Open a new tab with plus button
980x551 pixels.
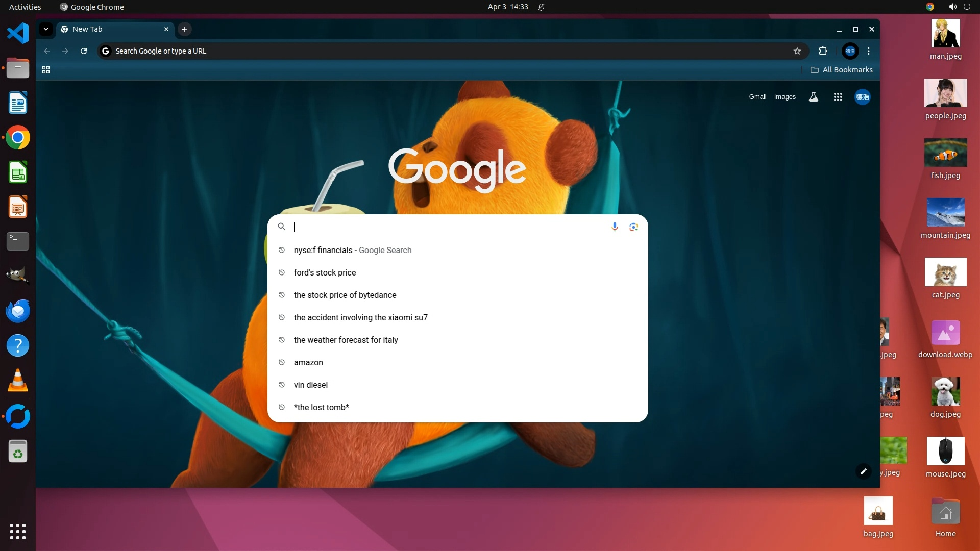[x=185, y=29]
